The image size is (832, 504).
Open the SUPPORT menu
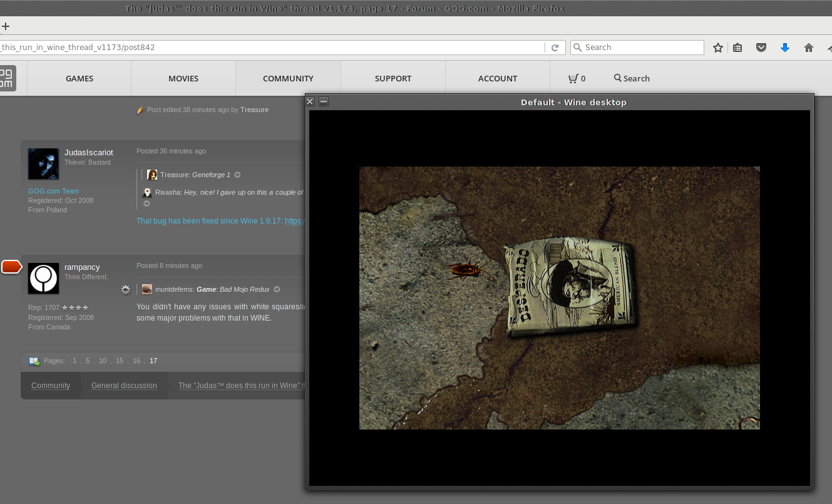tap(393, 78)
